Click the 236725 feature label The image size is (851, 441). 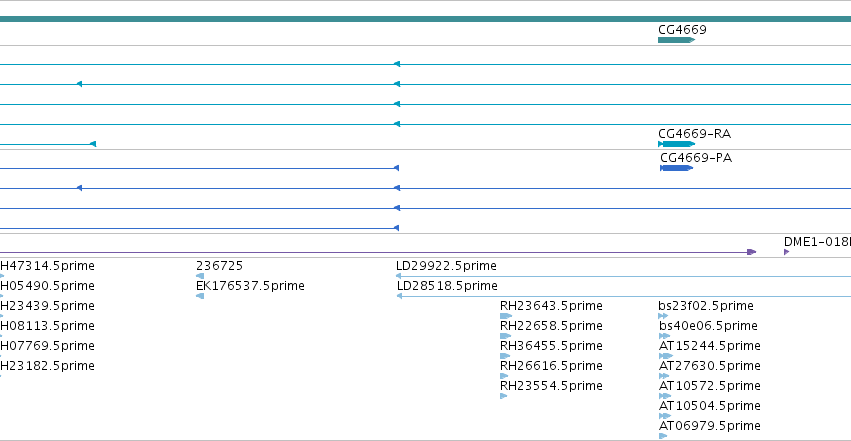219,266
